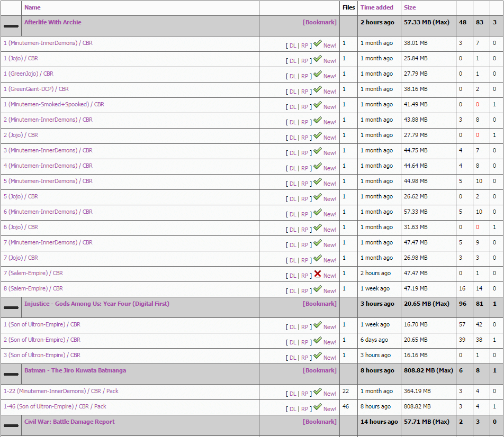Open 1 (GreenGiant-DCP) / CBR torrent
This screenshot has height=437, width=504.
pos(37,89)
